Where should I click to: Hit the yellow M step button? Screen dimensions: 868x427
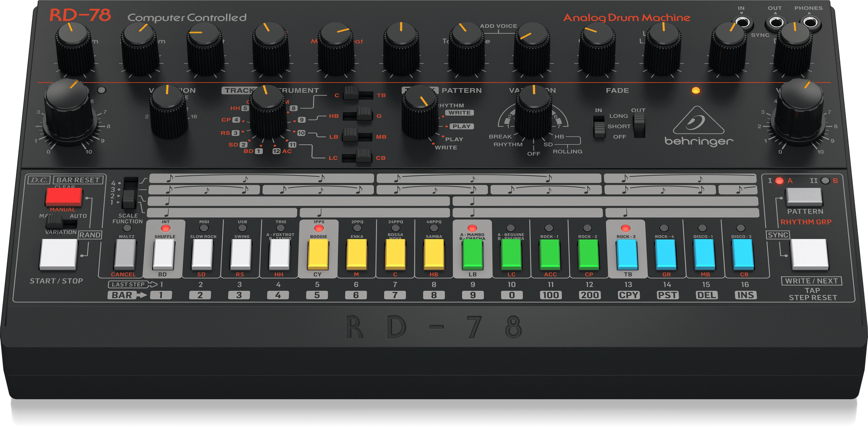357,255
